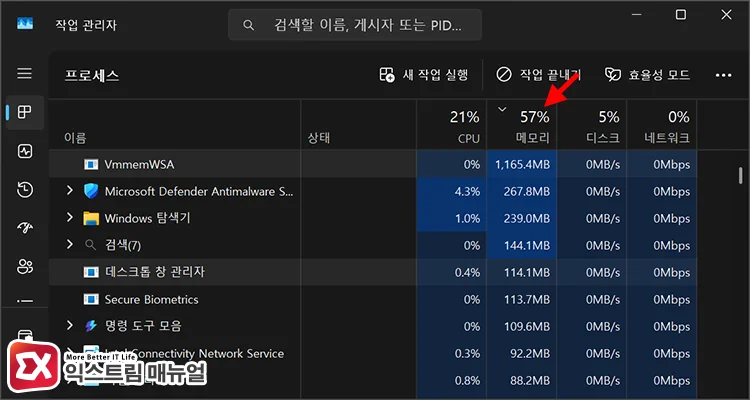This screenshot has height=400, width=750.
Task: Open the App history sidebar icon
Action: 24,190
